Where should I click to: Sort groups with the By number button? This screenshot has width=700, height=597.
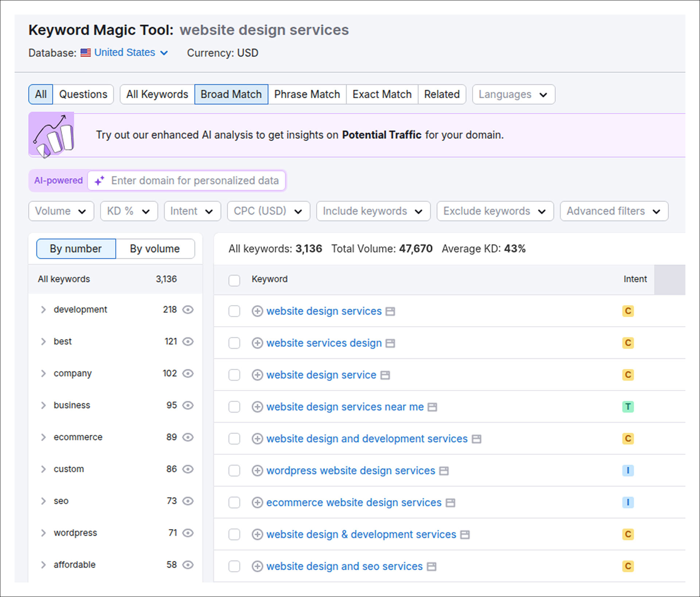coord(76,249)
